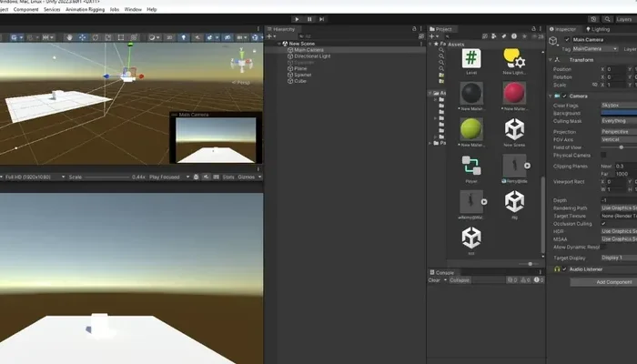Open the Animation Rigging menu
This screenshot has width=637, height=364.
85,9
